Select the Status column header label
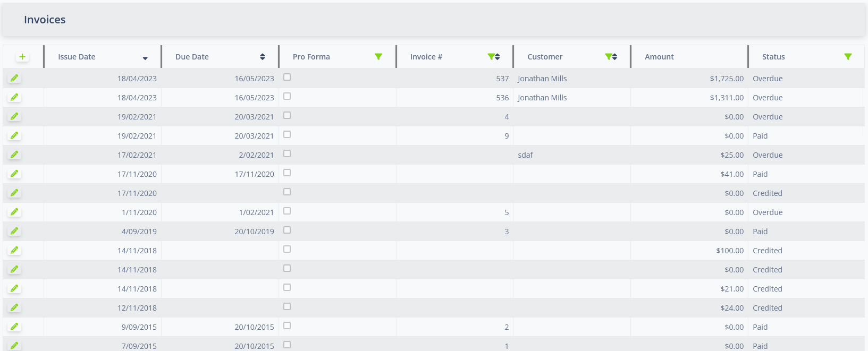868x351 pixels. point(773,57)
